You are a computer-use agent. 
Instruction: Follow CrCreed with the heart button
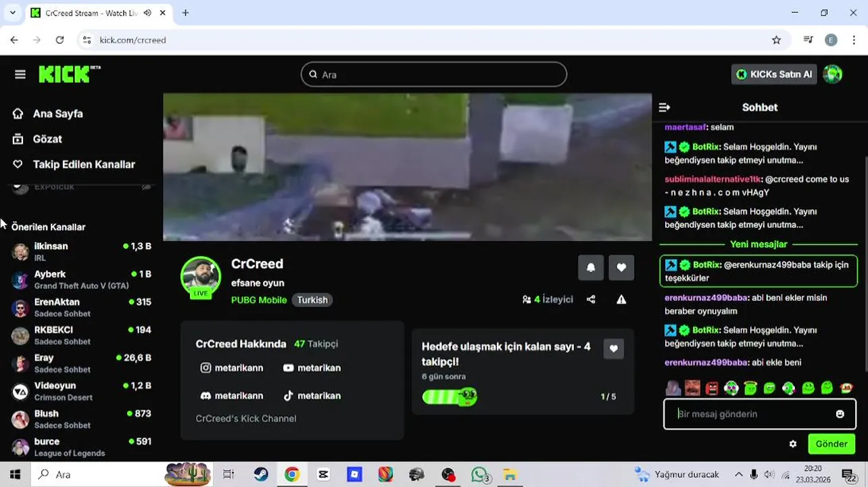tap(621, 267)
